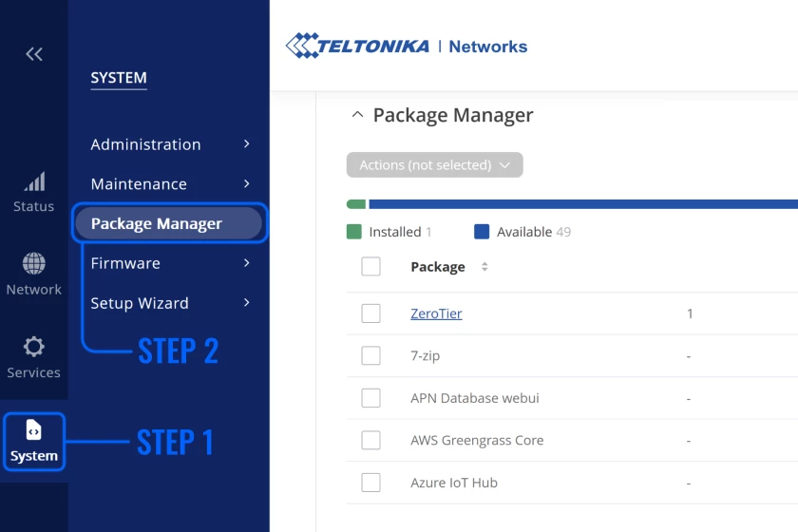Open the ZeroTier package link

point(436,313)
